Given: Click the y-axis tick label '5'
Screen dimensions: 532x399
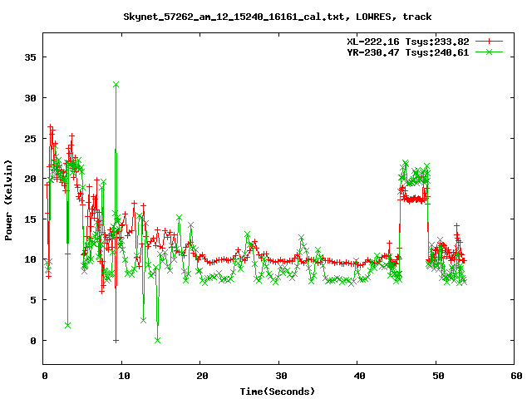Looking at the screenshot, I should 33,300.
